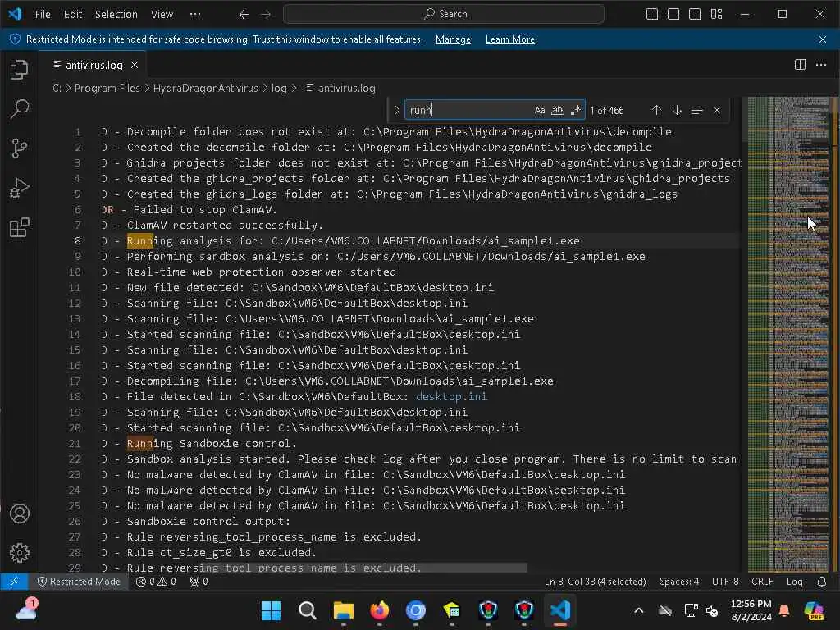
Task: Click the remote window status bar icon
Action: (14, 582)
